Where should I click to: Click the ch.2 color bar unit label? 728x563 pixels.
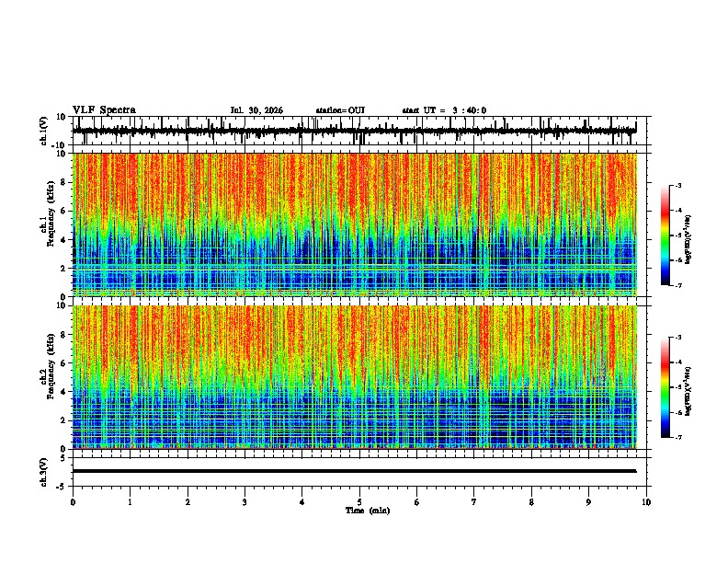(x=688, y=391)
